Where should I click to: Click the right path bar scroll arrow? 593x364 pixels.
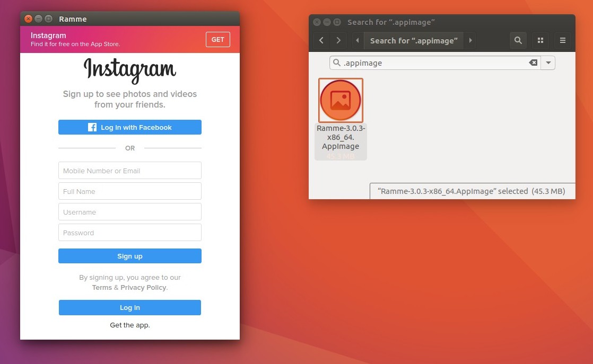click(470, 40)
